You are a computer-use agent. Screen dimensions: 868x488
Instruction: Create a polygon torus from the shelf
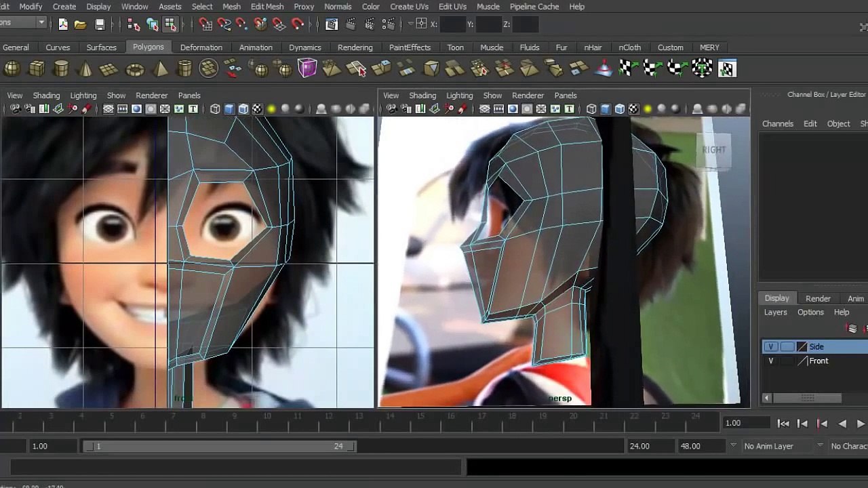click(x=135, y=68)
